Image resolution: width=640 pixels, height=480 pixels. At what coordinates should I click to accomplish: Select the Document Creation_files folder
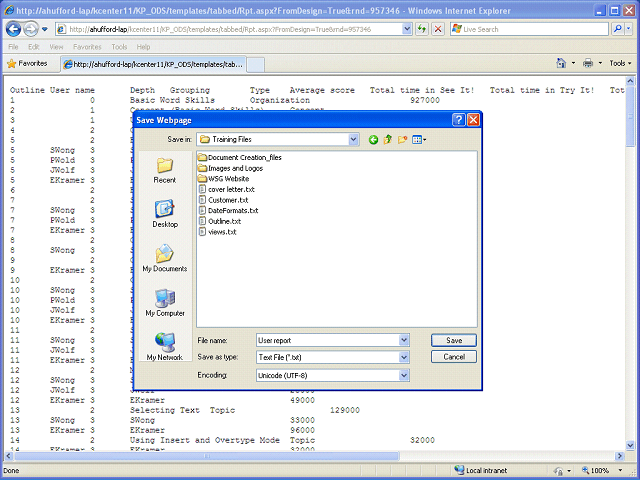pyautogui.click(x=240, y=158)
